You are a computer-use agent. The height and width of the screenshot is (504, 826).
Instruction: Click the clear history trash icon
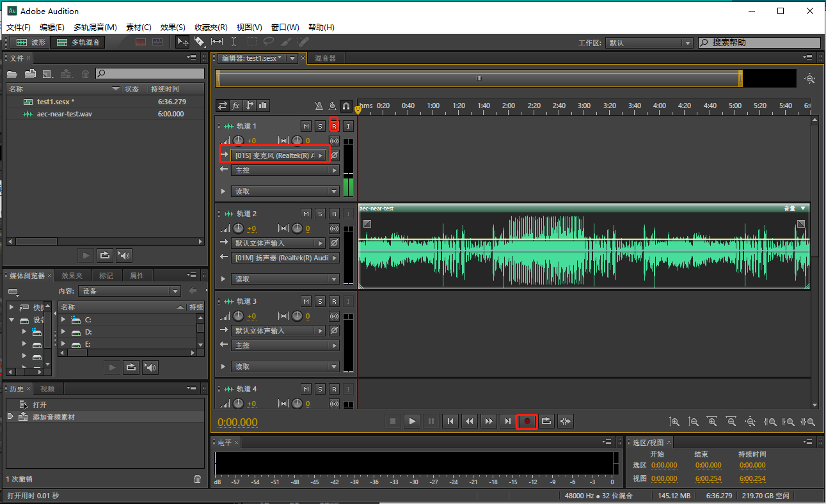[x=197, y=479]
